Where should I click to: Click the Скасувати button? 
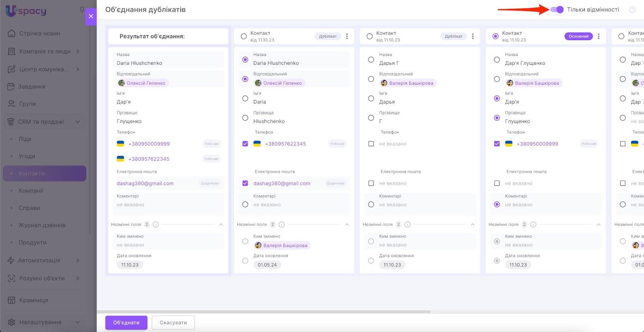point(173,322)
